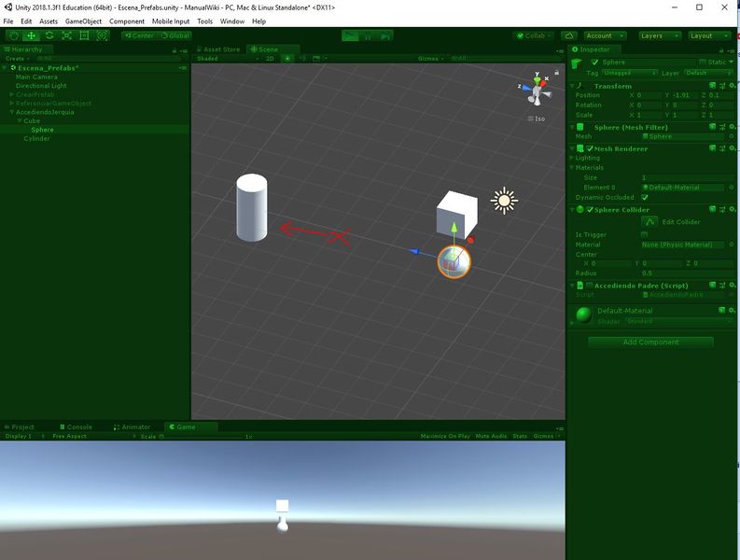This screenshot has width=740, height=560.
Task: Open the Hierarchy Create dropdown
Action: coord(18,59)
